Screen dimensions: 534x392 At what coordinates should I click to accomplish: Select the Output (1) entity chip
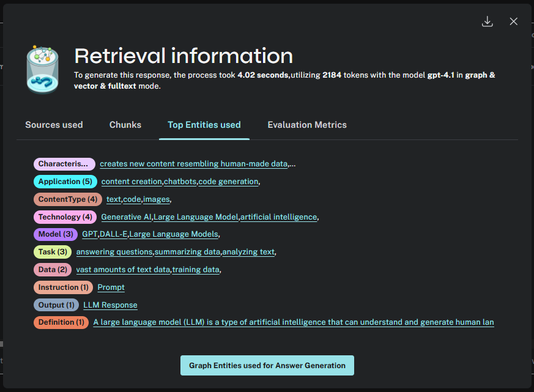[x=56, y=305]
